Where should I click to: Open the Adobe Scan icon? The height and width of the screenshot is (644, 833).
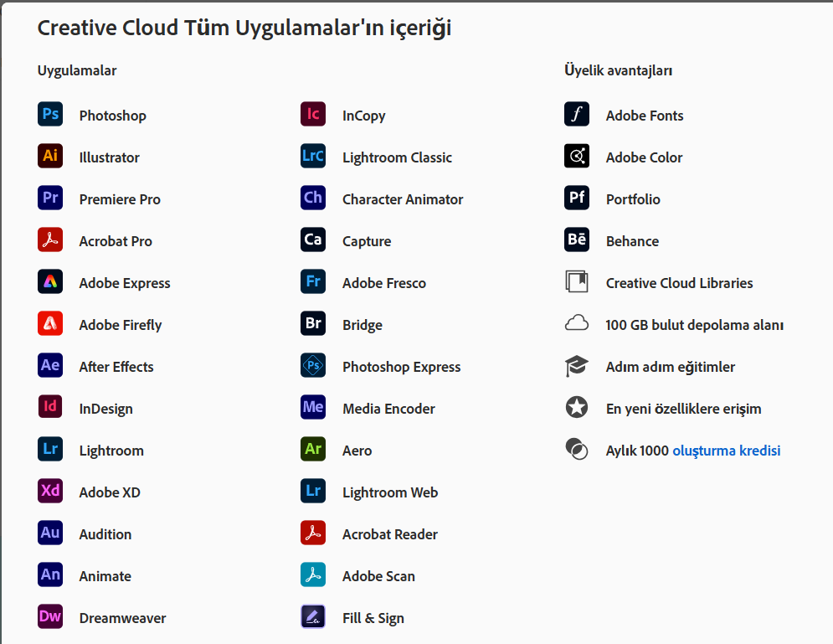click(313, 574)
